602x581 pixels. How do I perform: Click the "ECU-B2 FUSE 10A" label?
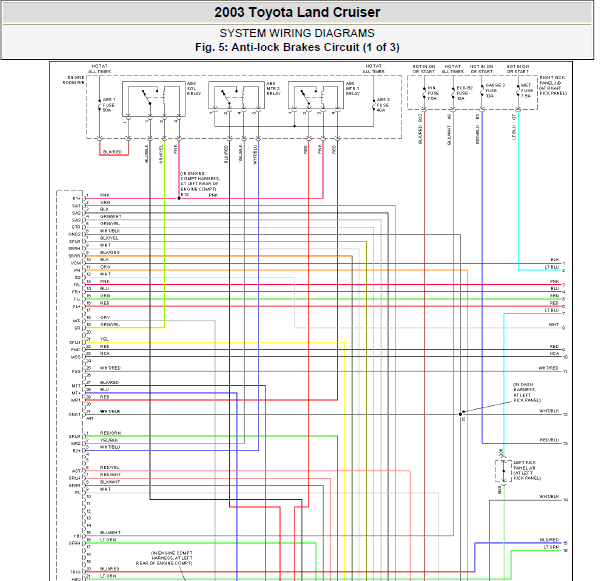coord(464,93)
